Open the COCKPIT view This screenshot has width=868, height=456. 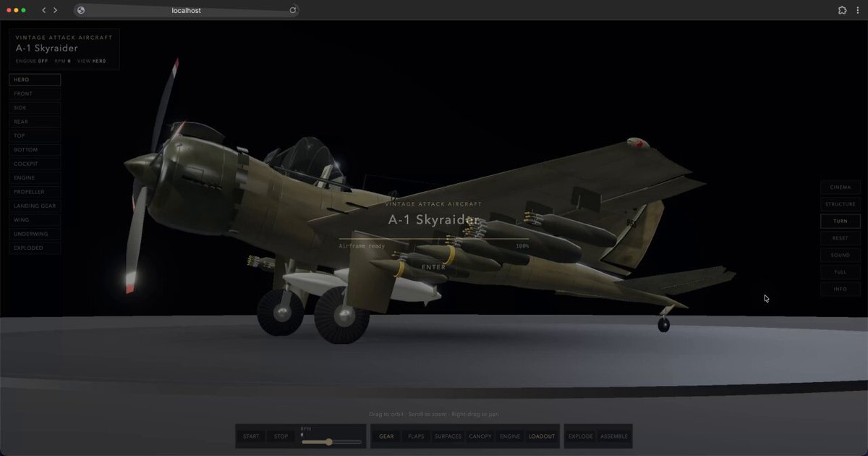pos(35,164)
